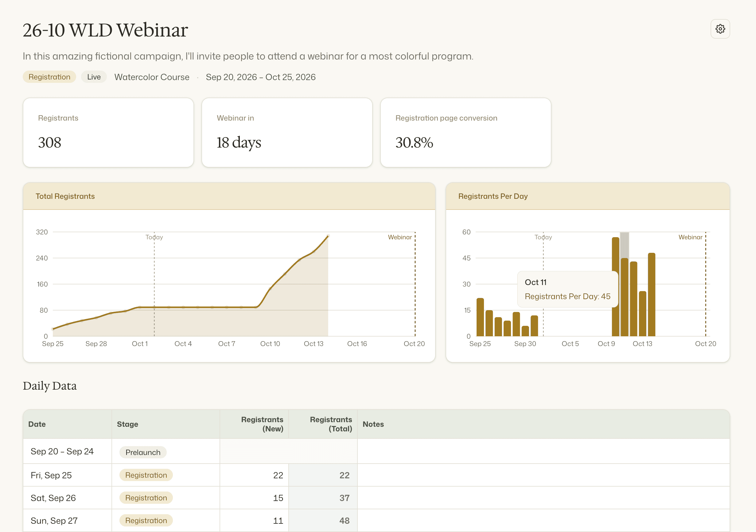Viewport: 756px width, 532px height.
Task: Click the Total Registrants chart header
Action: pos(229,196)
